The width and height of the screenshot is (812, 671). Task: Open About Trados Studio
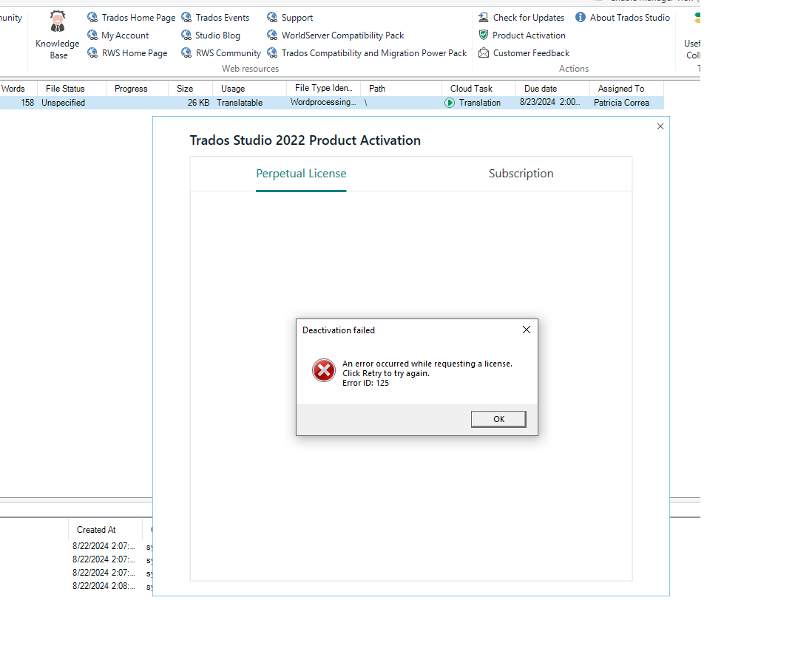pyautogui.click(x=623, y=18)
